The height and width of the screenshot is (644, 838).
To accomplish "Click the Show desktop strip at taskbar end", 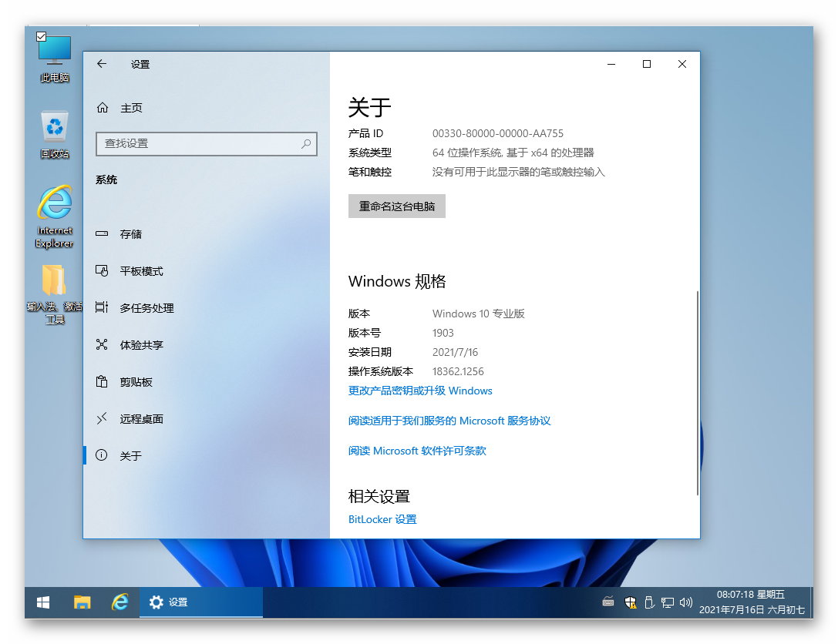I will tap(810, 602).
